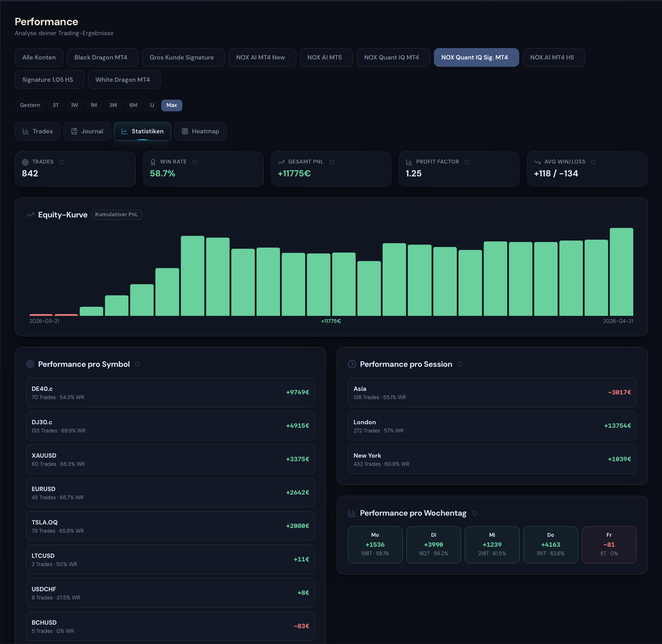The width and height of the screenshot is (662, 644).
Task: Select White Dragon MT4 account
Action: (x=123, y=80)
